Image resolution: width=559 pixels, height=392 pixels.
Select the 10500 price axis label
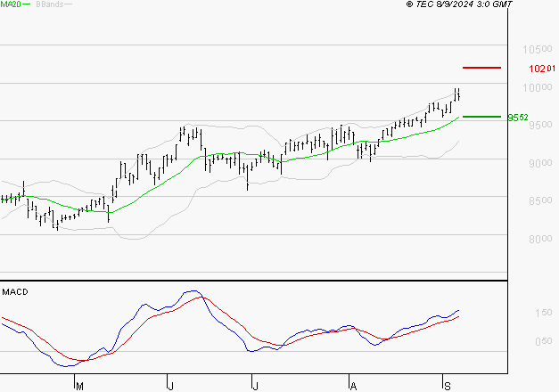[x=538, y=49]
